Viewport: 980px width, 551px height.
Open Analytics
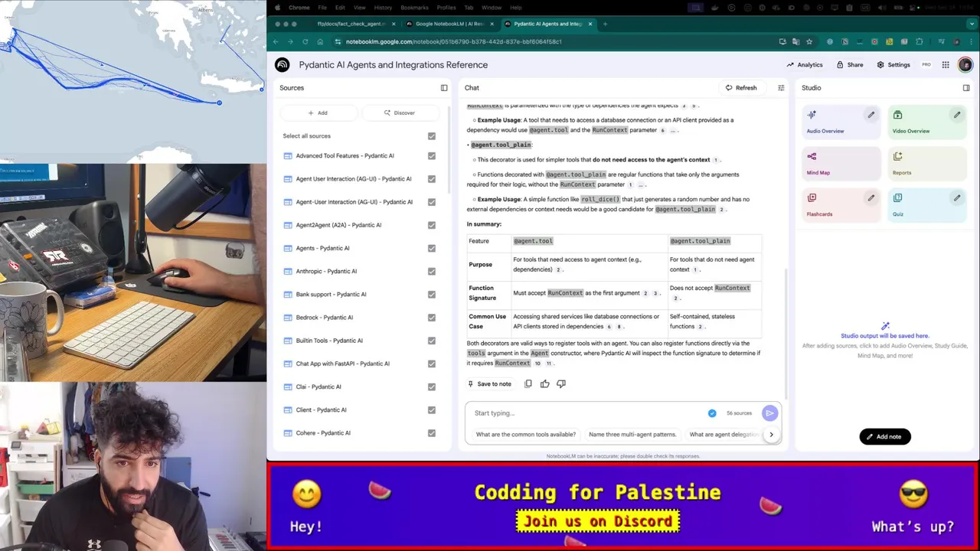(x=804, y=65)
